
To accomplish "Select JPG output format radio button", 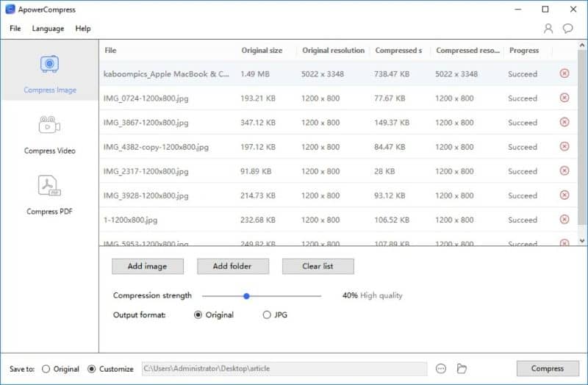I will (x=267, y=315).
